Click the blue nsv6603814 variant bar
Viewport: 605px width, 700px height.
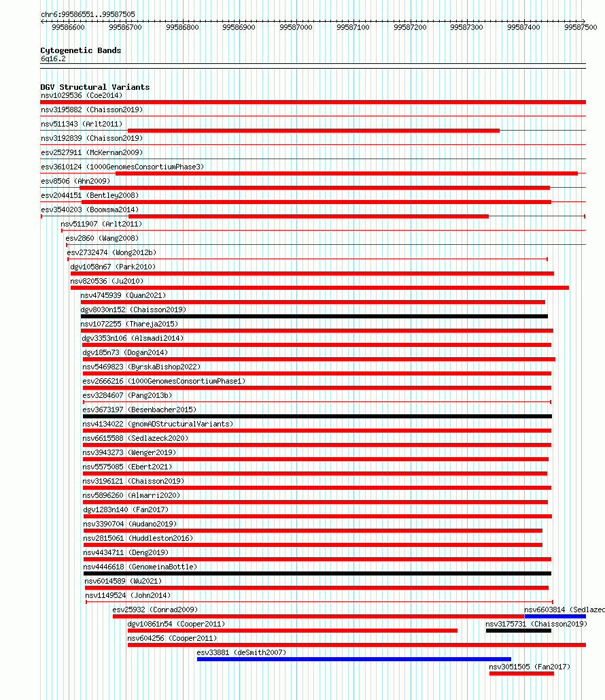(555, 616)
